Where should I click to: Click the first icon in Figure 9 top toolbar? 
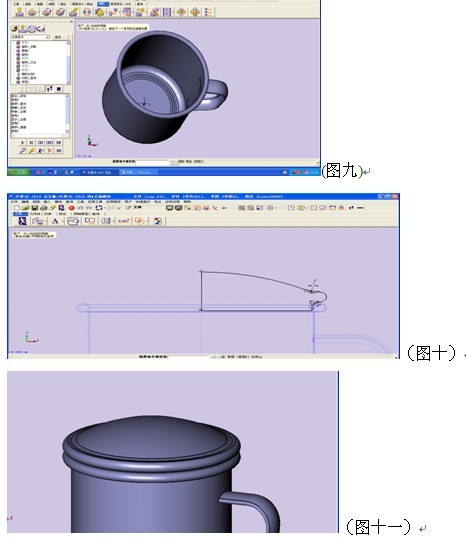(x=20, y=12)
